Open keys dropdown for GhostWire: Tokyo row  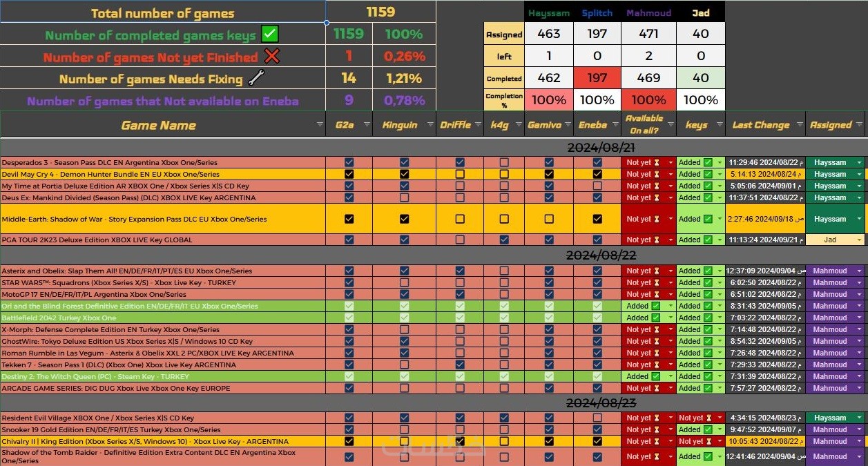pyautogui.click(x=720, y=341)
